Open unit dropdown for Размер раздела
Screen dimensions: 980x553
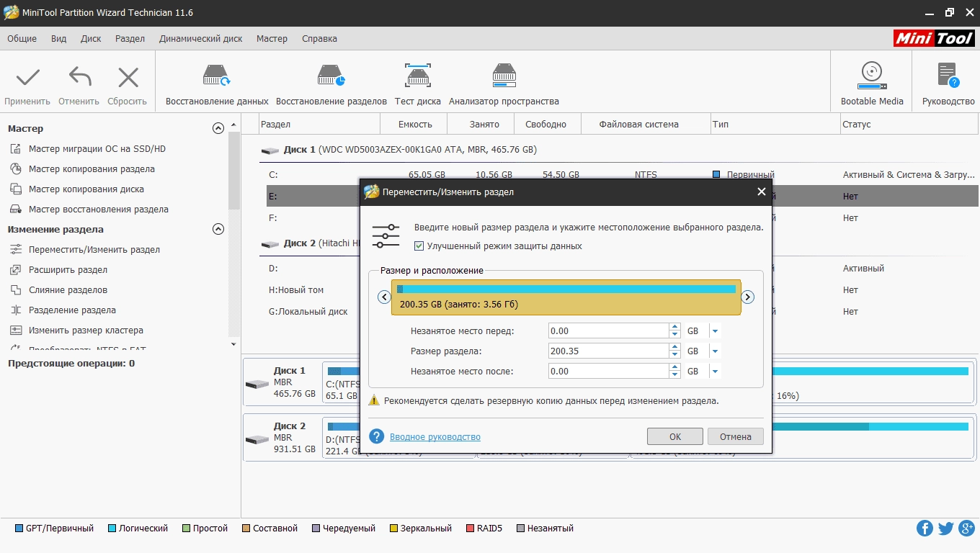[715, 351]
